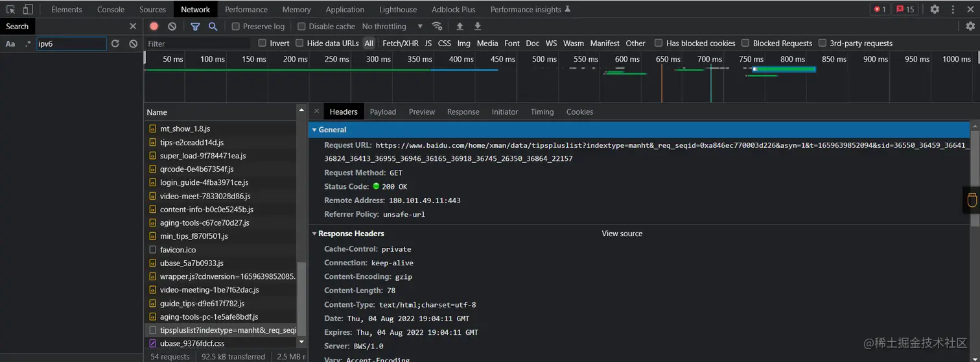The width and height of the screenshot is (980, 362).
Task: Open the No throttling dropdown
Action: (x=392, y=27)
